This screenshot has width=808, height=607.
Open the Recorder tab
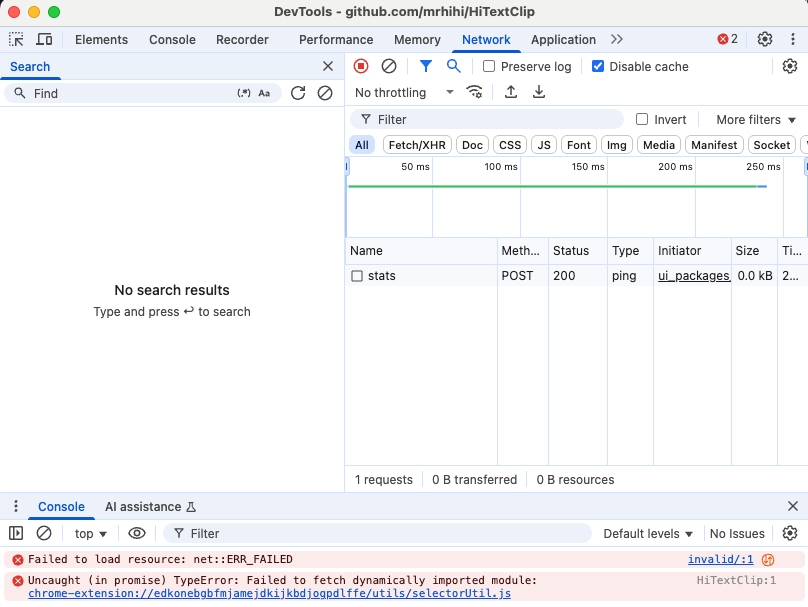tap(242, 40)
